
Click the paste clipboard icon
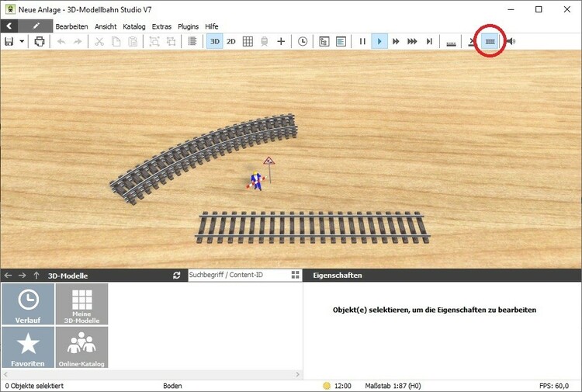(x=133, y=41)
